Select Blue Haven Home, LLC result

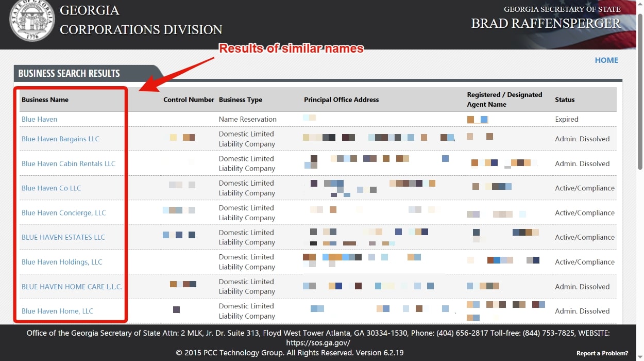point(57,311)
